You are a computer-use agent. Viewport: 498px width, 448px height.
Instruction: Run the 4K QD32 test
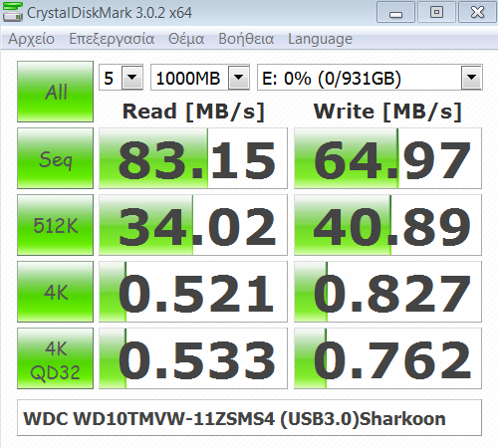[55, 358]
